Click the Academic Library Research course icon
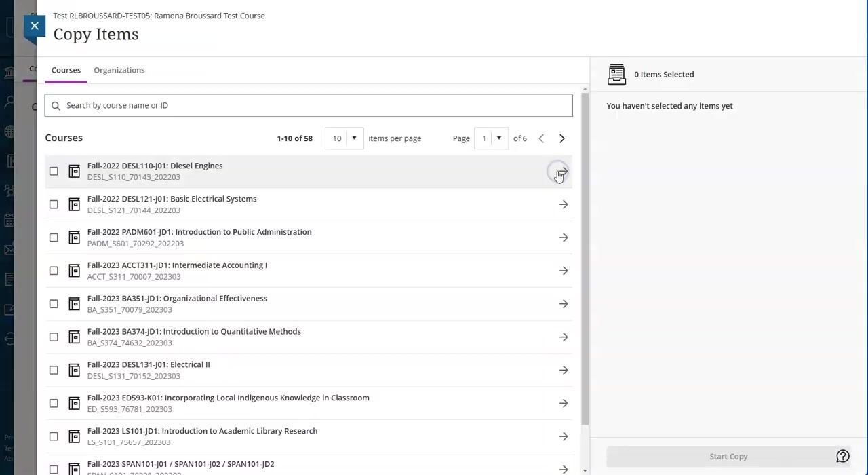The width and height of the screenshot is (868, 475). (75, 437)
